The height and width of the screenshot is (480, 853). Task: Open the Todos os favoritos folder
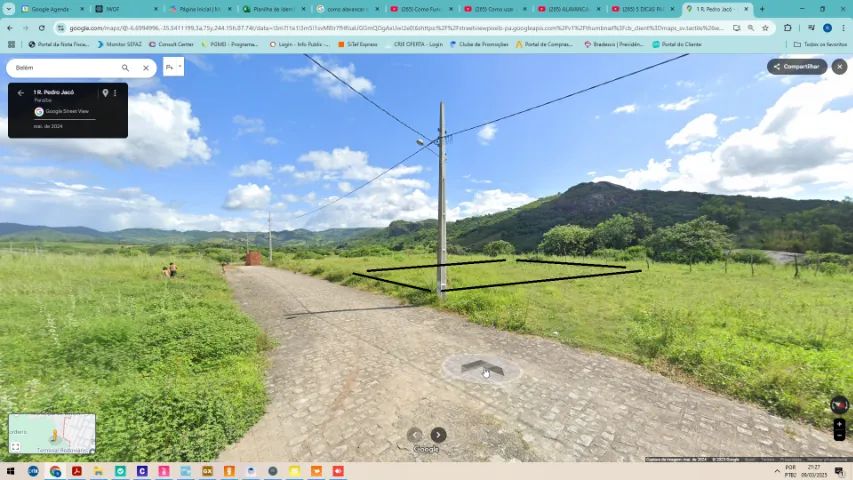coord(820,45)
